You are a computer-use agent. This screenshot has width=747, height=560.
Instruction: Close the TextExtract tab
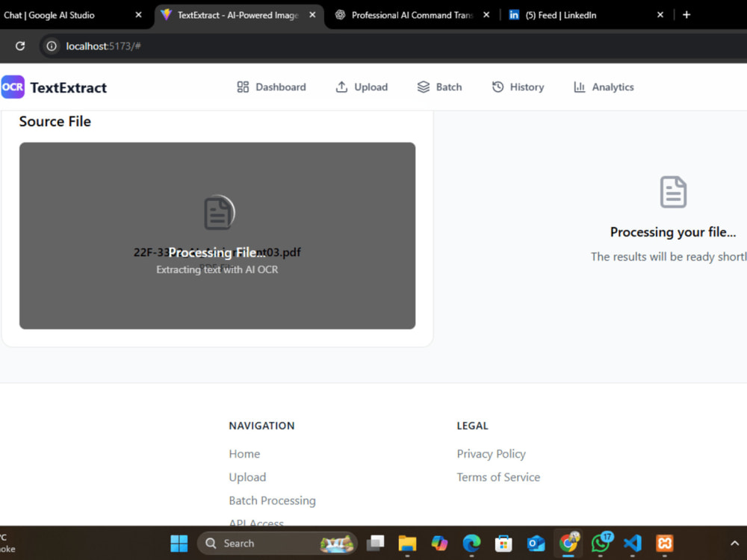[312, 15]
